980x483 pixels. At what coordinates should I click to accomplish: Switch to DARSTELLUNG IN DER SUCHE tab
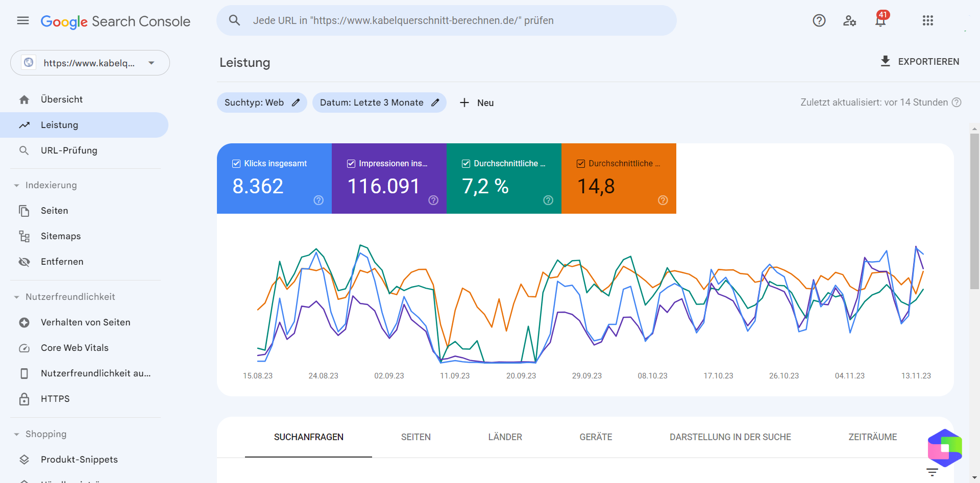tap(730, 437)
